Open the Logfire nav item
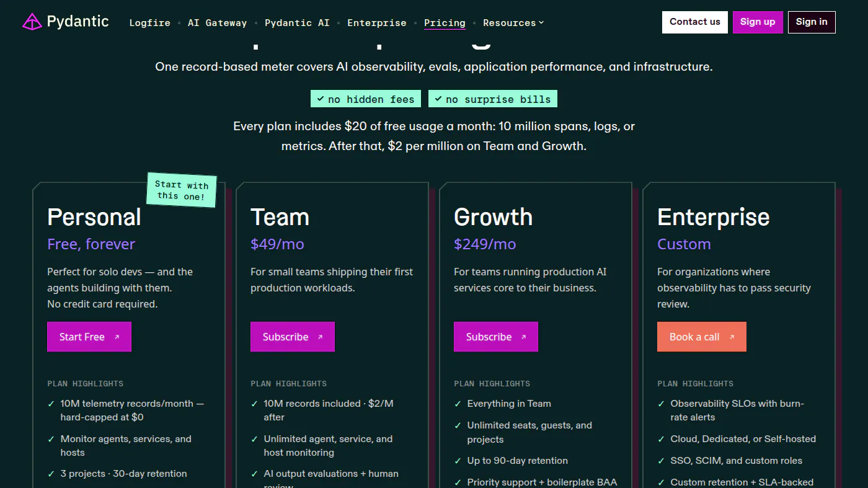 [149, 23]
